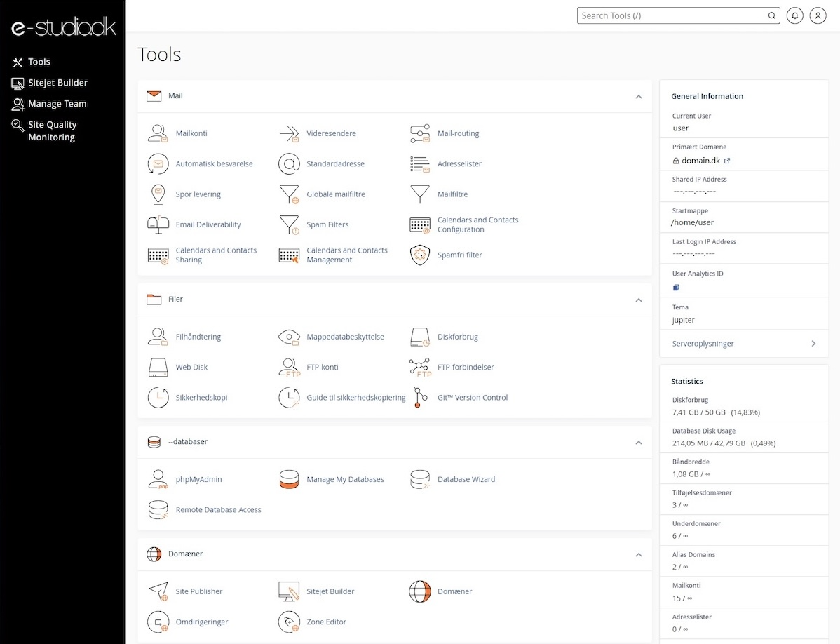Screen dimensions: 840x644
Task: Open Site Quality Monitoring in sidebar
Action: tap(52, 131)
